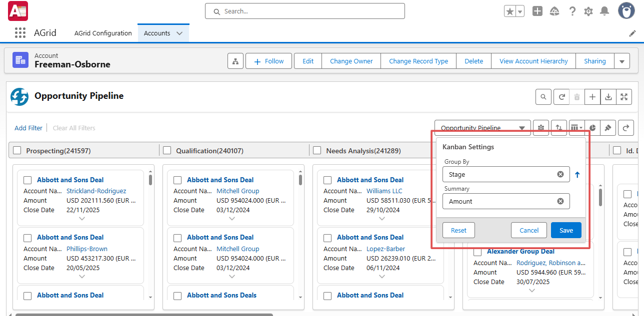Open the notifications bell
The height and width of the screenshot is (316, 644).
coord(604,11)
